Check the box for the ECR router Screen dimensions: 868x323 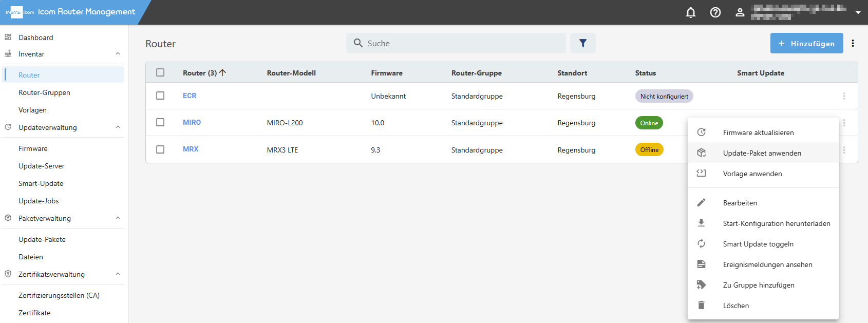(x=160, y=96)
